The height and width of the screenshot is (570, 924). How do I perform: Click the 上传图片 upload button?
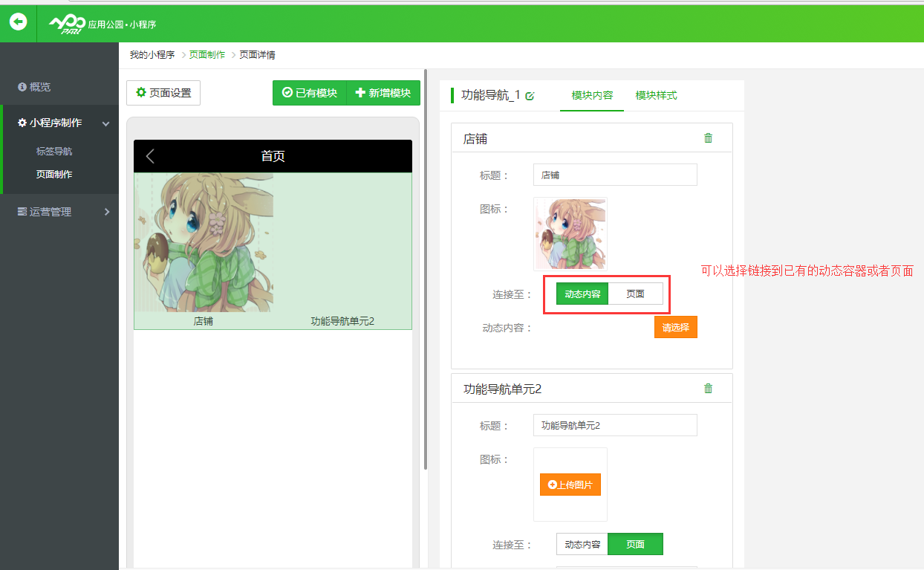pos(570,485)
